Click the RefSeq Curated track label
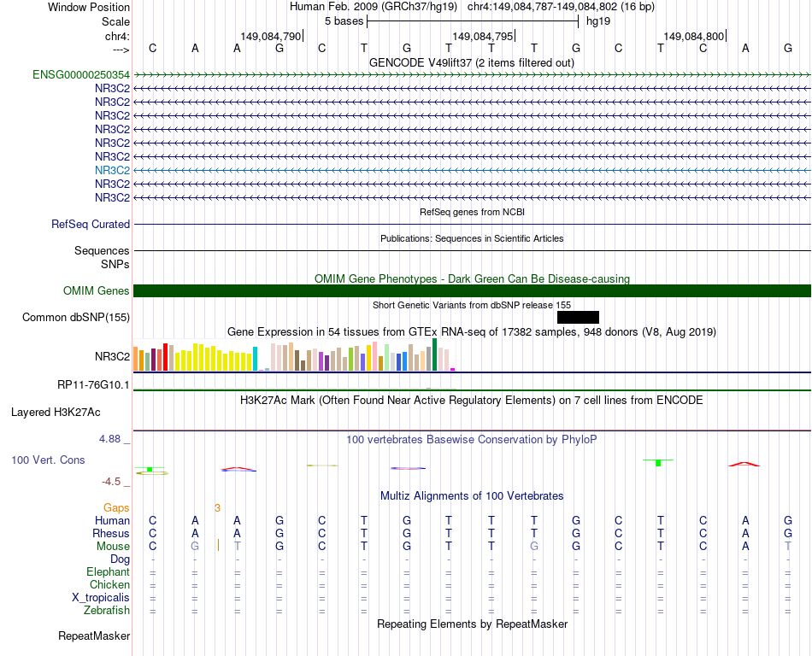812x656 pixels. [x=91, y=224]
